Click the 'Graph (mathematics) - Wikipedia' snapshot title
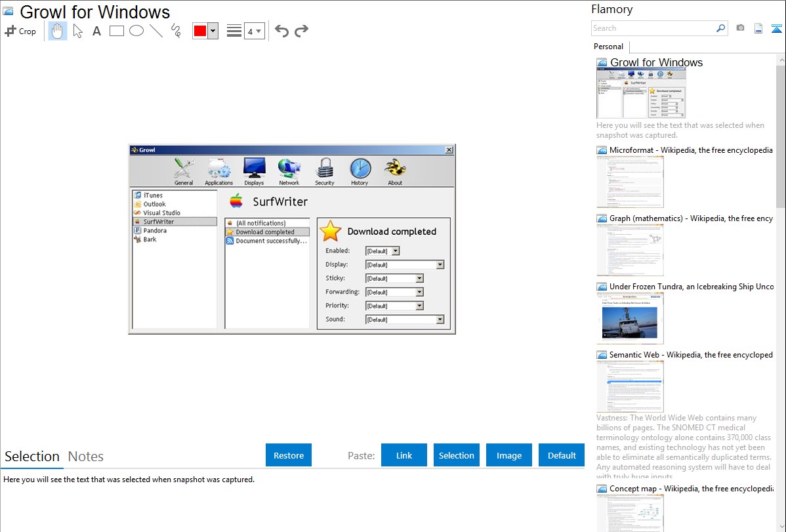 692,218
